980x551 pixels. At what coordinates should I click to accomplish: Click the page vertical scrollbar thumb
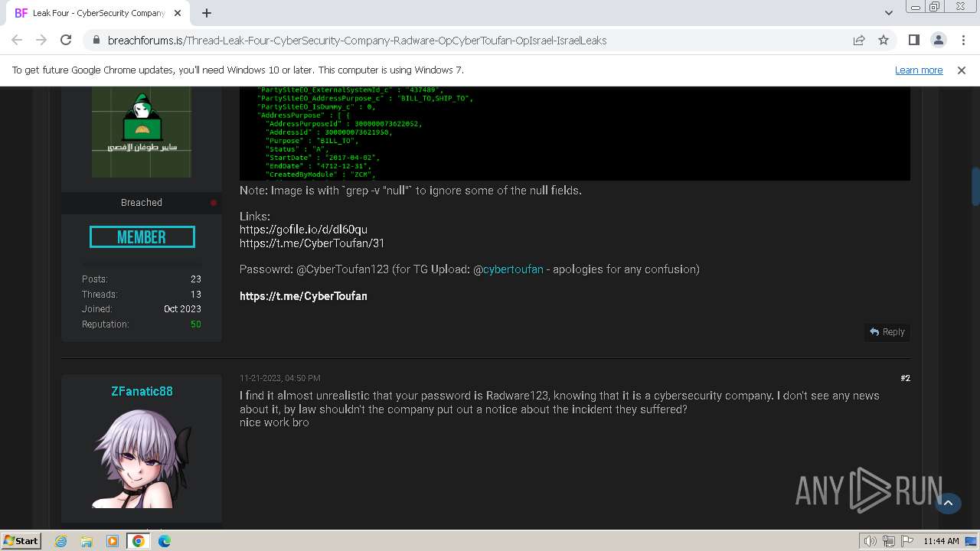click(975, 186)
